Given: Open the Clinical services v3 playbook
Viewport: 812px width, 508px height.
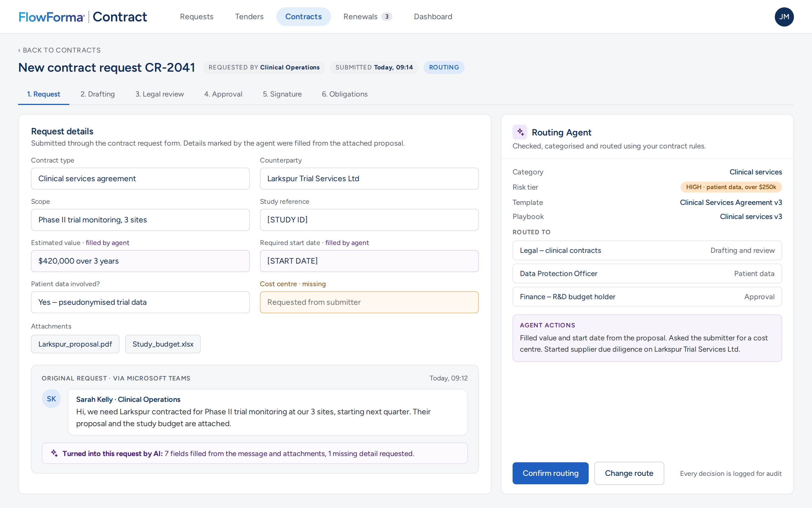Looking at the screenshot, I should [751, 217].
